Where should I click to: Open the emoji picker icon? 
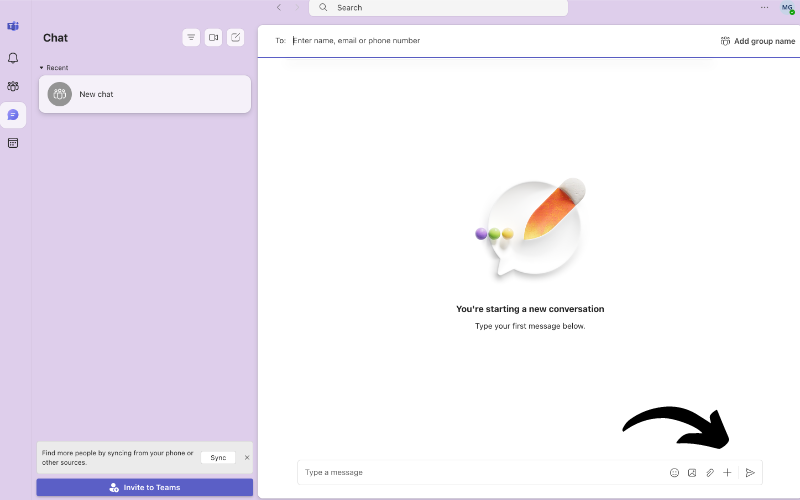pos(674,472)
